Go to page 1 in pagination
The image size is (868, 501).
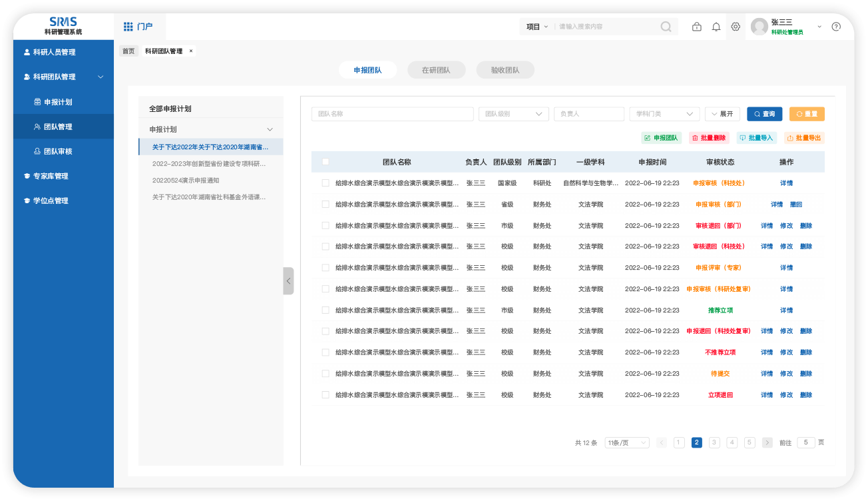tap(679, 442)
